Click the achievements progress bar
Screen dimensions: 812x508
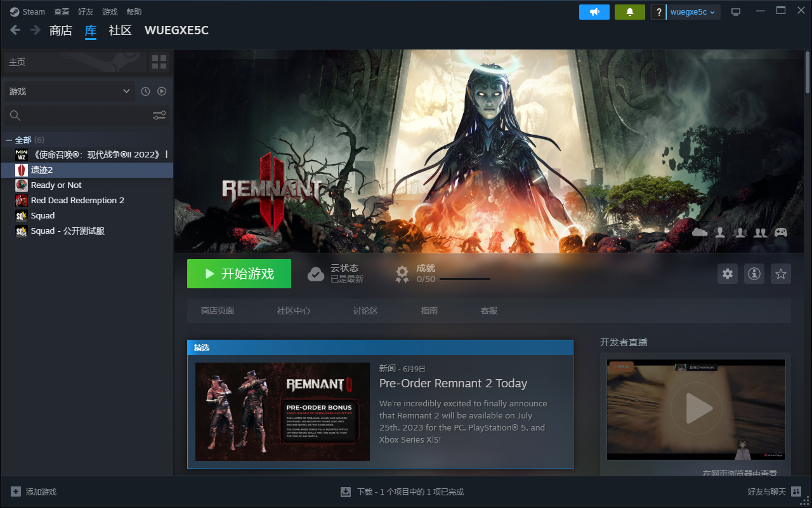[x=465, y=279]
